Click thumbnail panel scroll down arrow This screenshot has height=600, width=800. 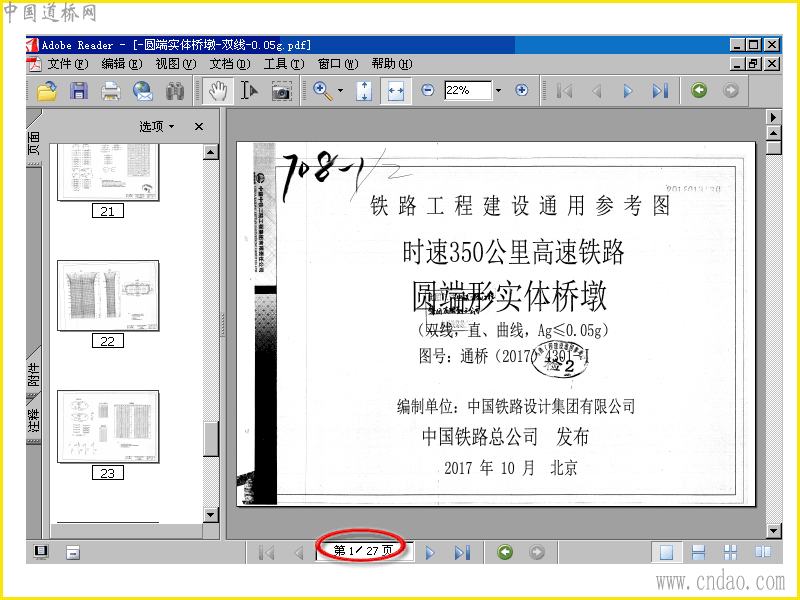[211, 514]
